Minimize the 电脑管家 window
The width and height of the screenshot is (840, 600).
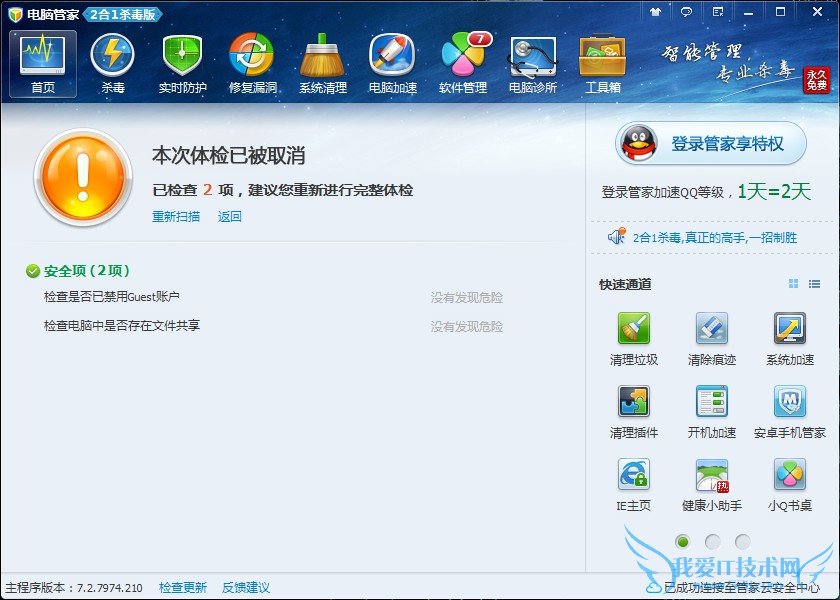749,12
